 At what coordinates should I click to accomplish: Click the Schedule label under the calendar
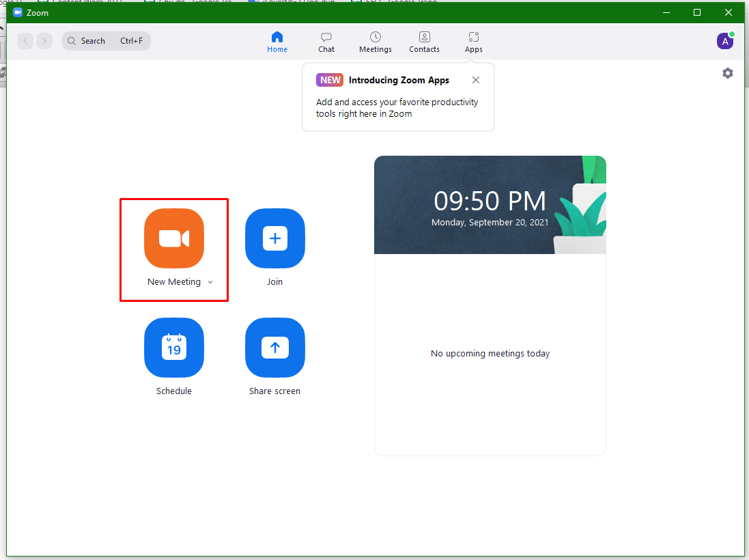[174, 391]
